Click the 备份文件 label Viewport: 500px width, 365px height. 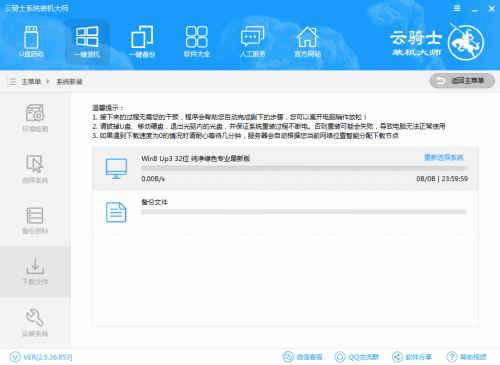(154, 202)
